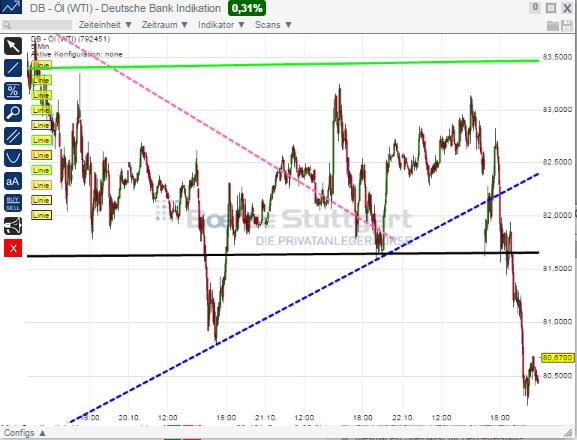Open the Scans dropdown

[x=273, y=25]
